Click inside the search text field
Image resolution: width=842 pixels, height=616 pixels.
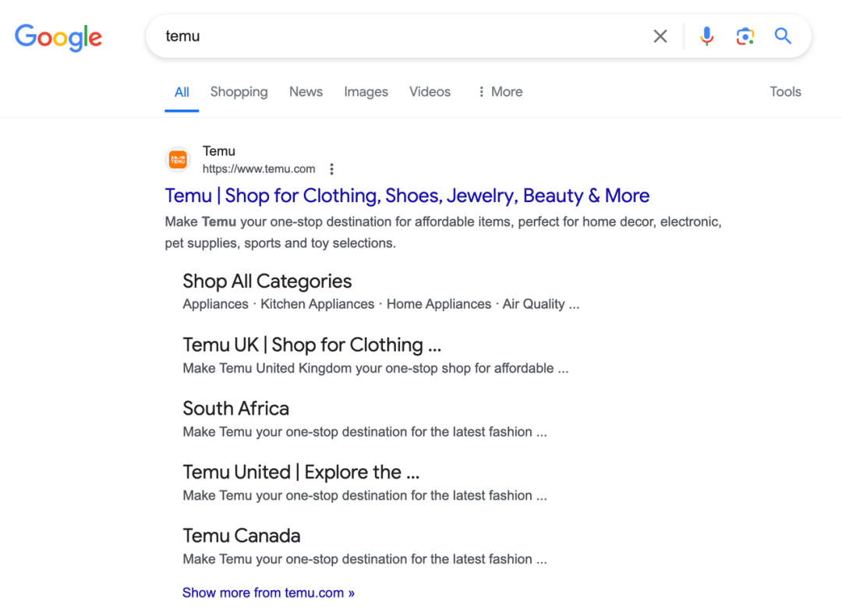click(x=390, y=36)
